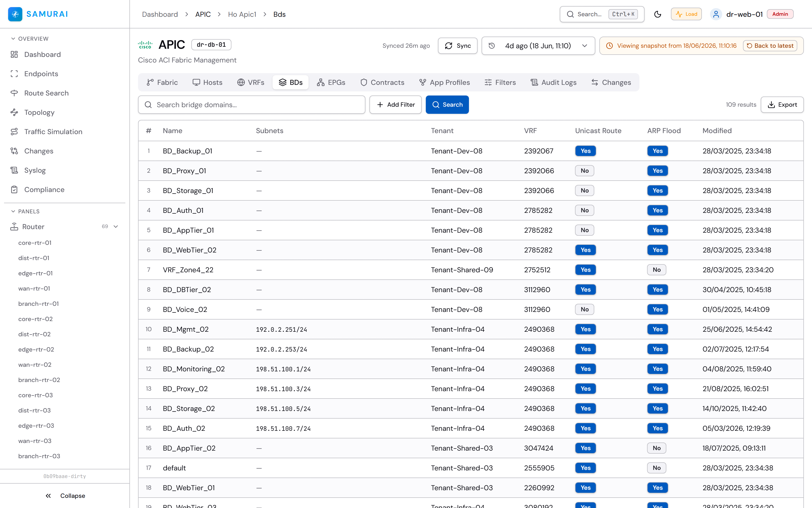Open the default bridge domain row
Screen dimensions: 812x508
(x=471, y=468)
